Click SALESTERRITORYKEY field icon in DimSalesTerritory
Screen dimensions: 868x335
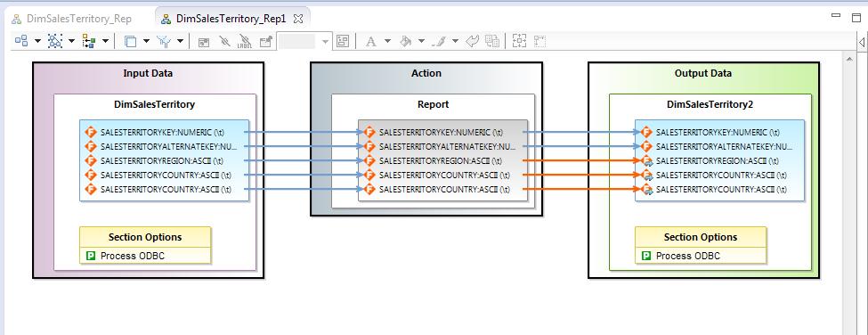pyautogui.click(x=91, y=133)
